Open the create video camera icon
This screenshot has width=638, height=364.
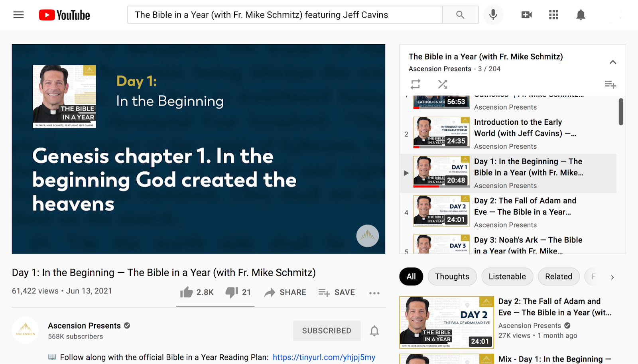pos(527,15)
